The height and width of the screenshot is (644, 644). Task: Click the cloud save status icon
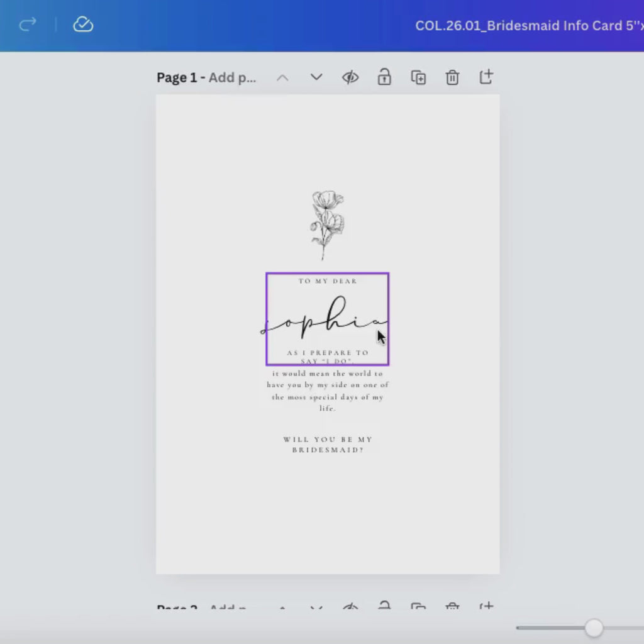click(x=83, y=25)
